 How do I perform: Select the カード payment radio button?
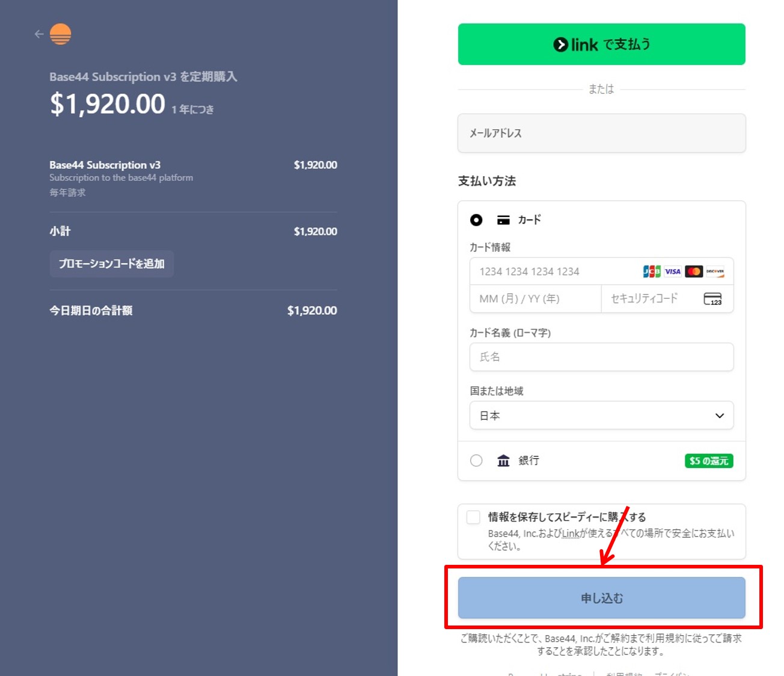coord(476,220)
